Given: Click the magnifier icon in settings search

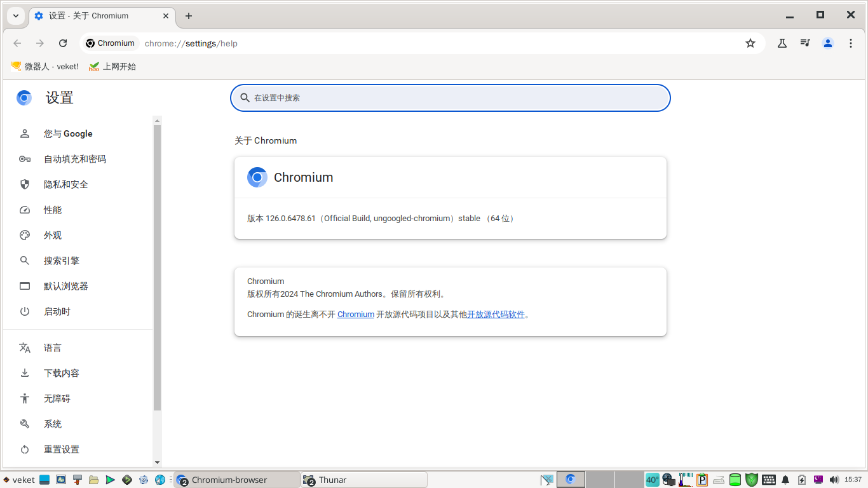Looking at the screenshot, I should coord(245,98).
